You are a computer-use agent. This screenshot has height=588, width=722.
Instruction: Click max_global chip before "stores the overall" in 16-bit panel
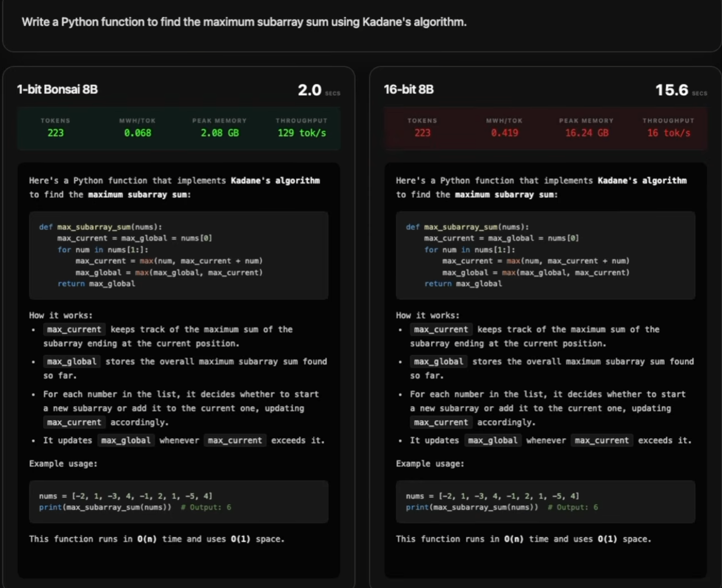coord(439,362)
